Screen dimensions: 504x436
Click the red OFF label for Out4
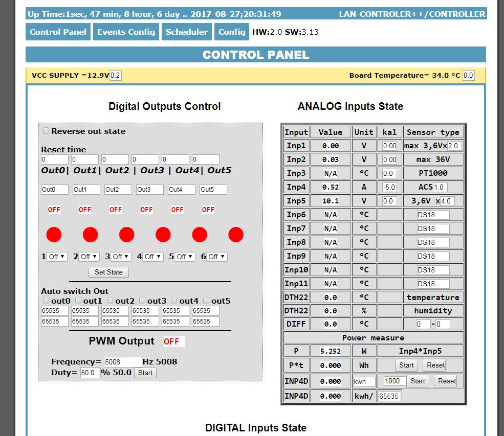click(177, 210)
